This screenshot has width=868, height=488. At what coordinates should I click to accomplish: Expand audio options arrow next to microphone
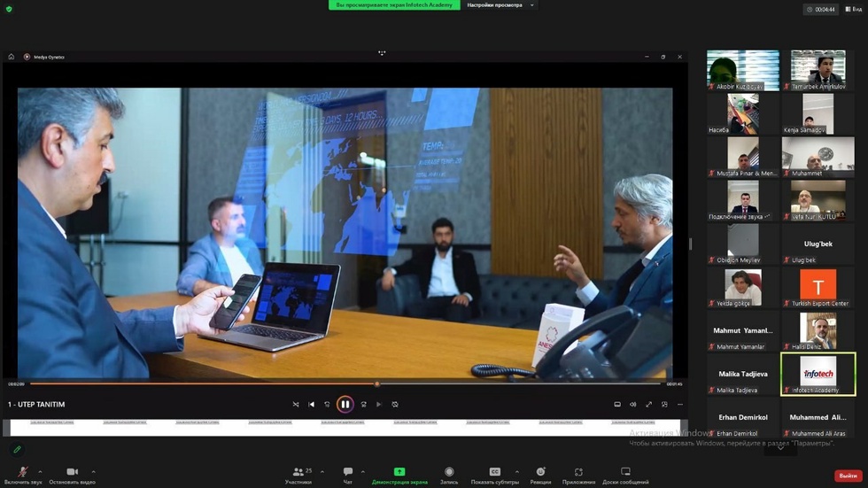pyautogui.click(x=40, y=472)
